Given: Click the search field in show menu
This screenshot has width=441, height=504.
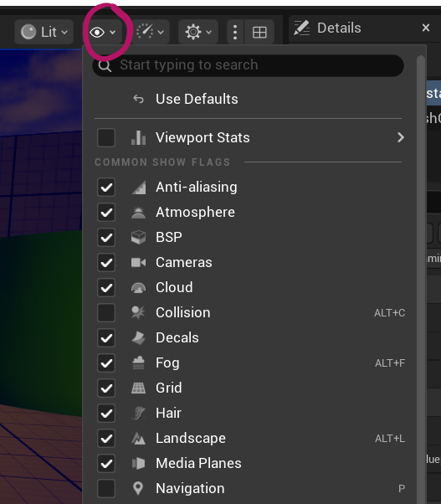Looking at the screenshot, I should pyautogui.click(x=248, y=65).
